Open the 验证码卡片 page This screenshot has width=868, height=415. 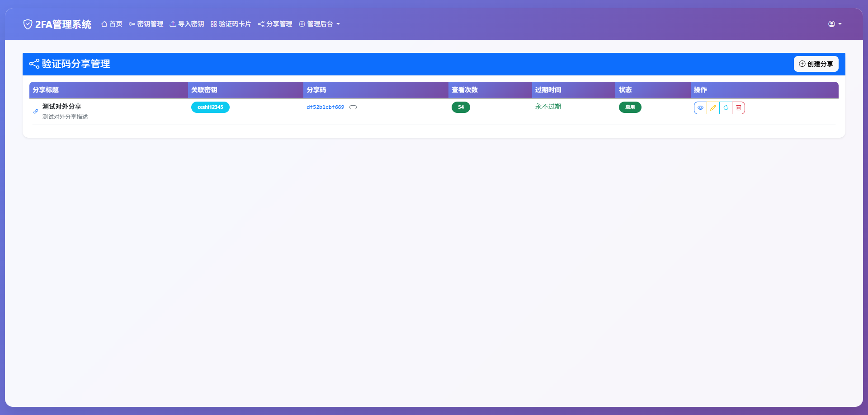(235, 24)
